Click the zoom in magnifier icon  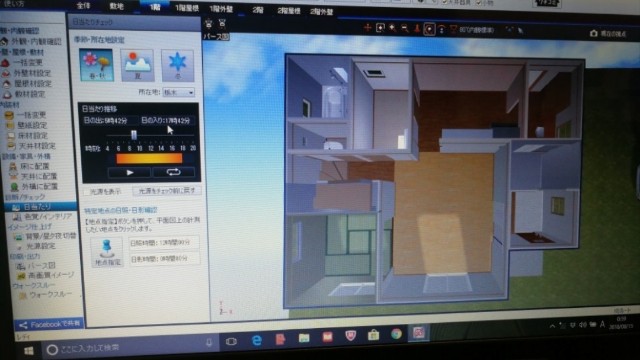point(392,28)
